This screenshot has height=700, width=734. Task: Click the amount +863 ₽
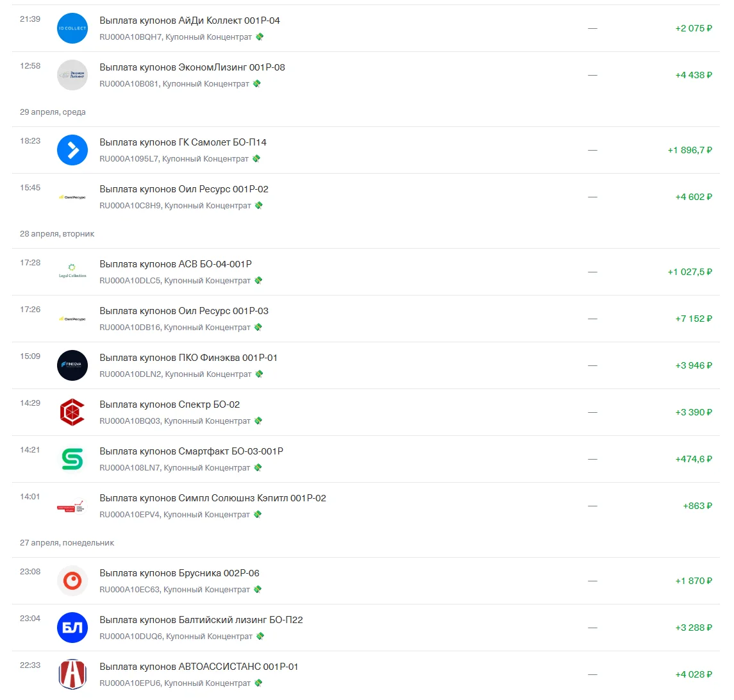(x=697, y=506)
